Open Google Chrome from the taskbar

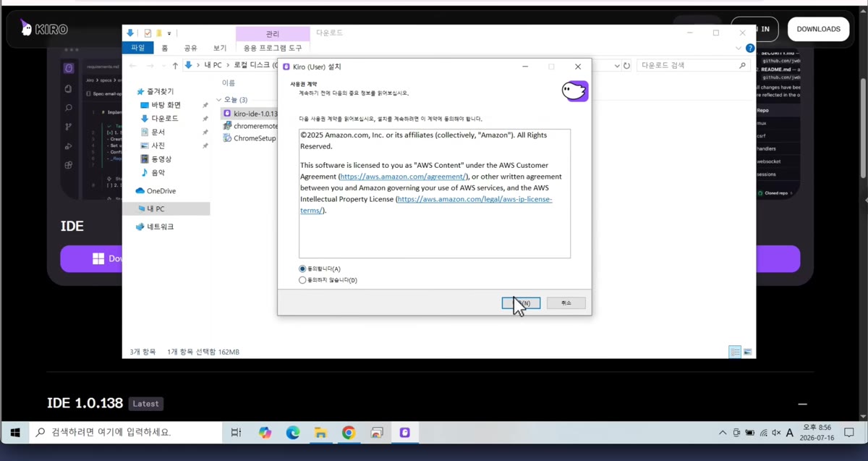point(349,433)
